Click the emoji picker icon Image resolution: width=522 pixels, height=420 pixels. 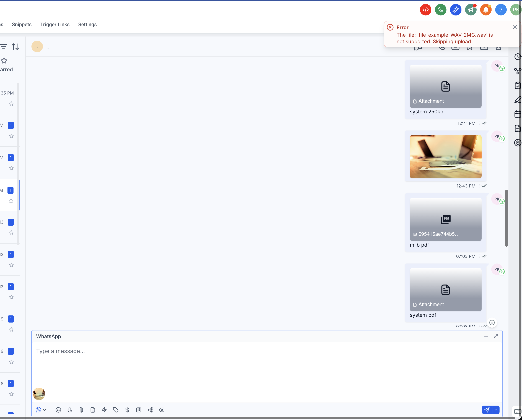58,410
